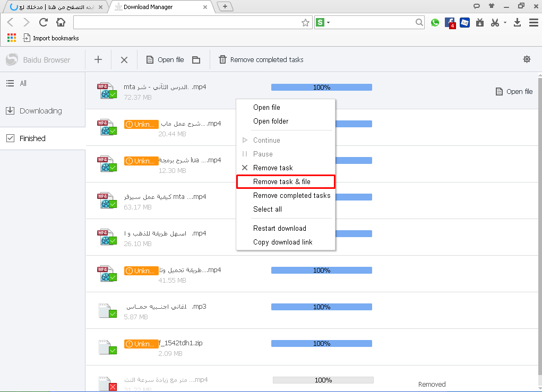Click progress bar of the mp3 file
Viewport: 542px width, 392px height.
(x=322, y=307)
